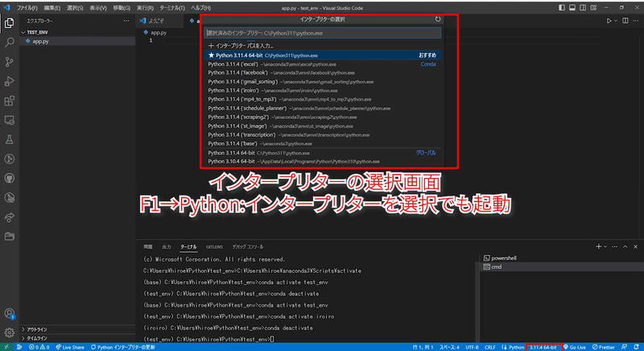Open Remote Explorer in activity bar
Viewport: 644px width, 351px height.
tap(9, 120)
